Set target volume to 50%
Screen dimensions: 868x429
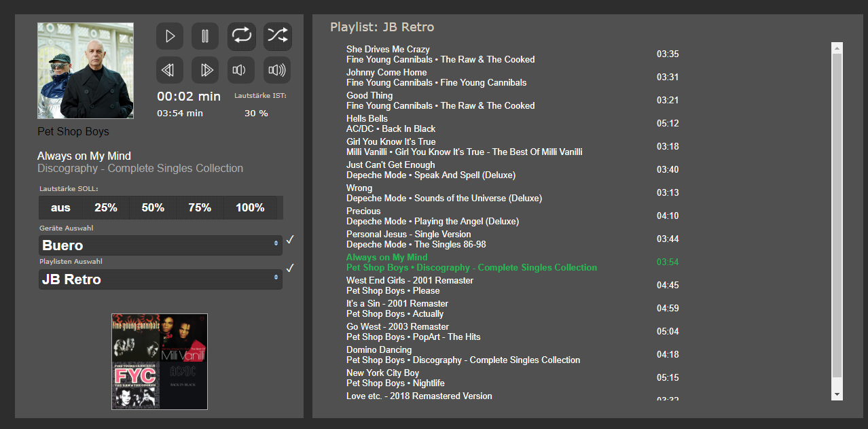(x=153, y=208)
